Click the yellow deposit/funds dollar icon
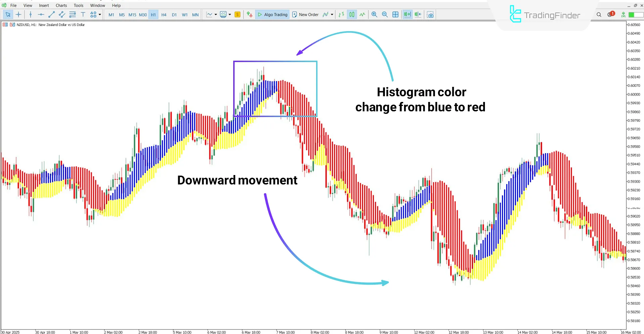Screen dimensions: 644x334 click(x=238, y=14)
